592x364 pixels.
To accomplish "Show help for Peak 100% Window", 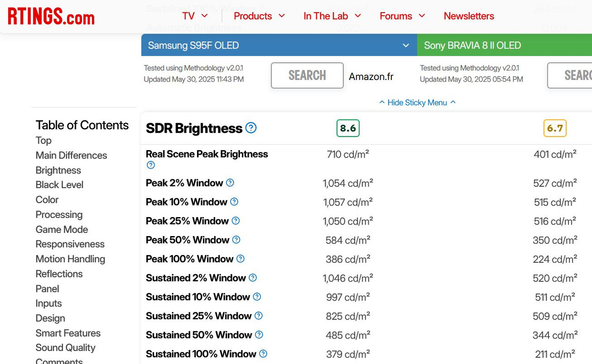I will pos(240,259).
